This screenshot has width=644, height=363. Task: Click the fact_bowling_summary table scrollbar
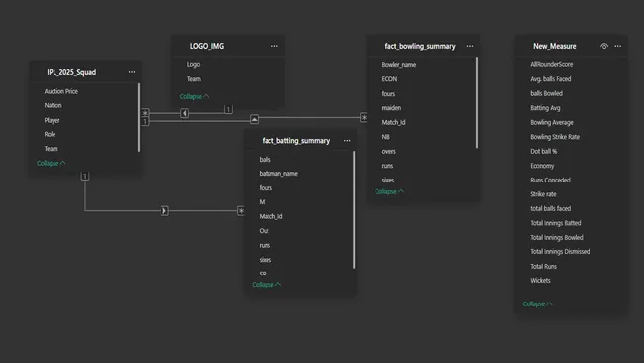click(x=477, y=102)
